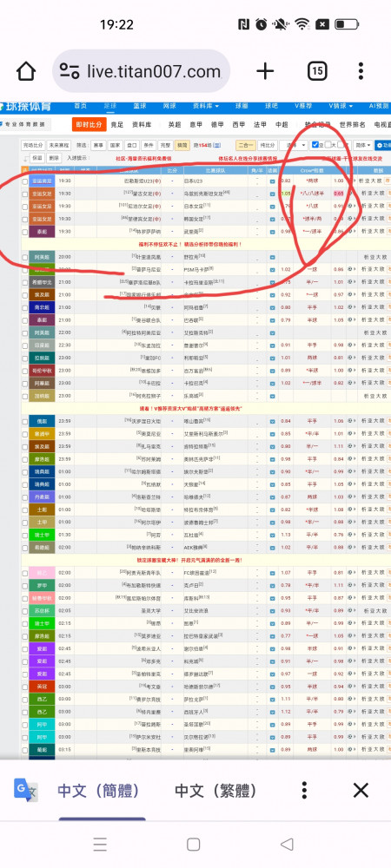Open the browser three-dot menu
Image resolution: width=391 pixels, height=868 pixels.
(361, 71)
